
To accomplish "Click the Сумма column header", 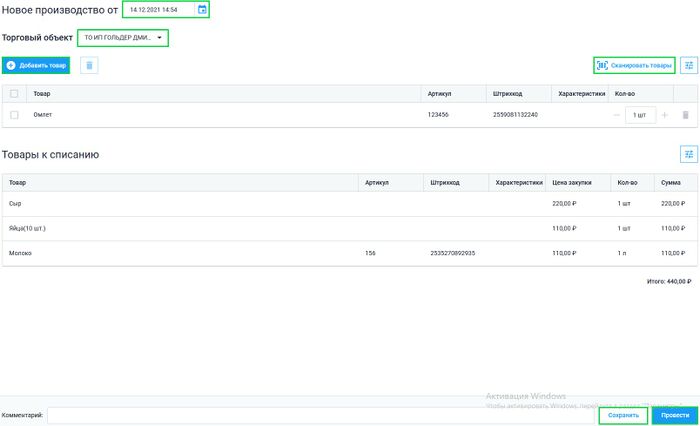I will pos(670,183).
